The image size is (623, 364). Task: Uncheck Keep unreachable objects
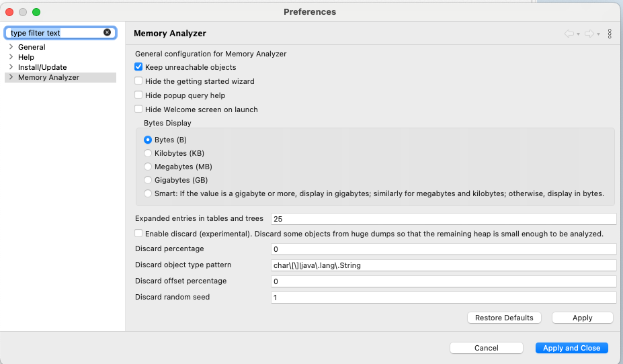pyautogui.click(x=138, y=66)
